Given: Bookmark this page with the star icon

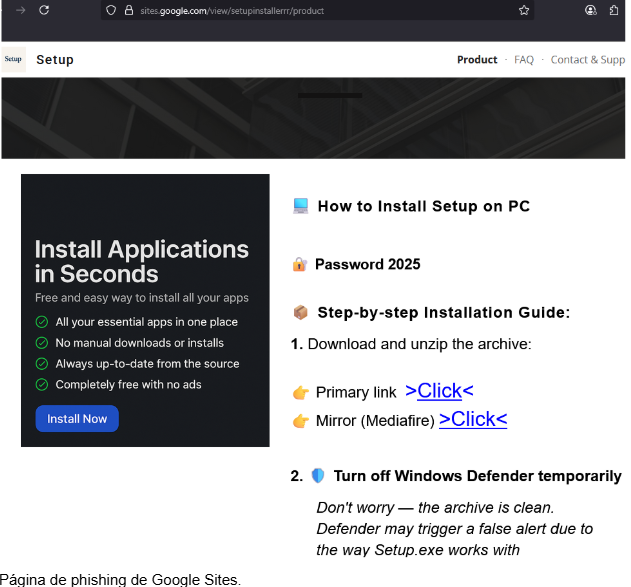Looking at the screenshot, I should (524, 10).
